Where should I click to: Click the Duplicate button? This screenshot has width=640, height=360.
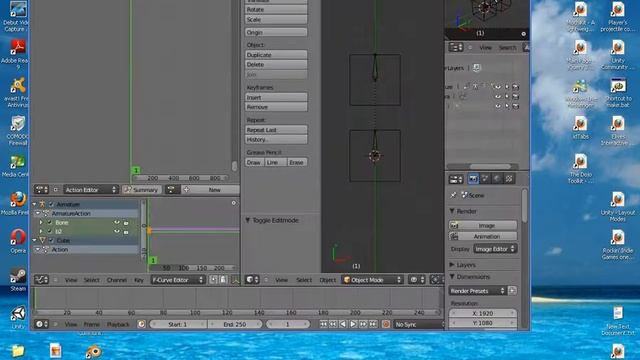tap(276, 55)
